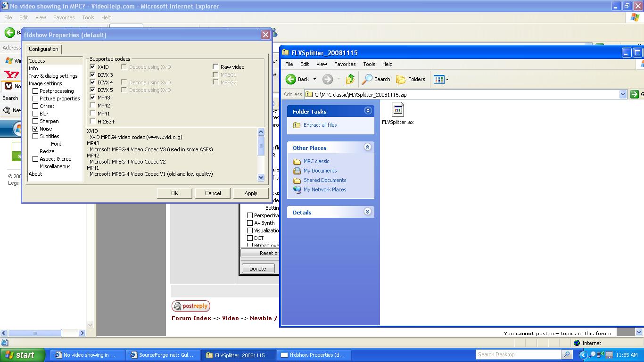This screenshot has height=362, width=644.
Task: Click the Up folder icon in FLVSplitter window
Action: tap(350, 79)
